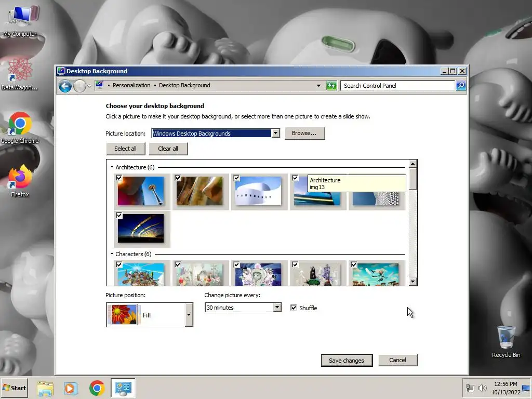Click the Cancel button
The width and height of the screenshot is (532, 399).
coord(397,360)
